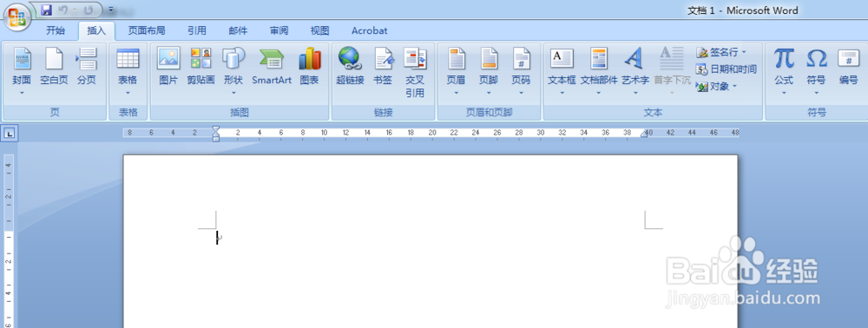Click in the document at the text cursor
The height and width of the screenshot is (328, 868).
point(217,238)
